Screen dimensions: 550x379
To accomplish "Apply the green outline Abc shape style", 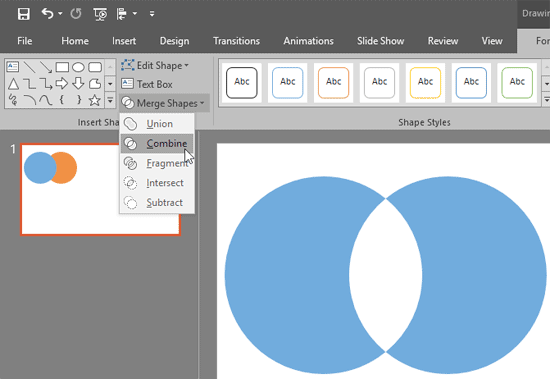I will coord(517,83).
